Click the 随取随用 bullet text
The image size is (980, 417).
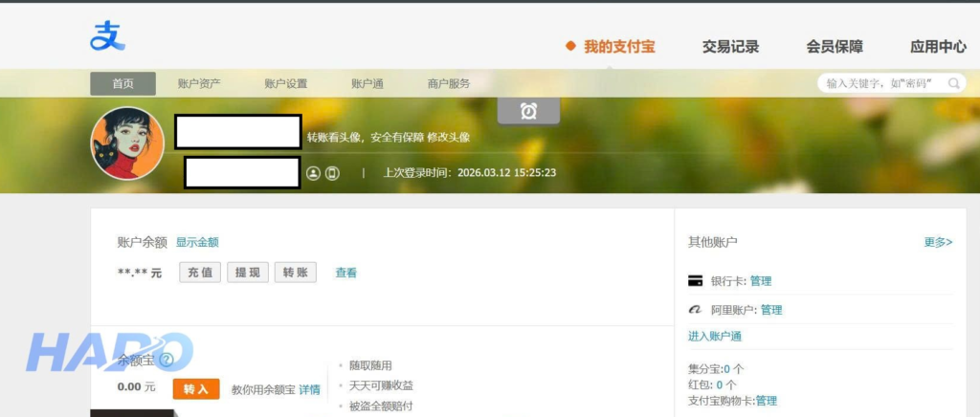370,365
